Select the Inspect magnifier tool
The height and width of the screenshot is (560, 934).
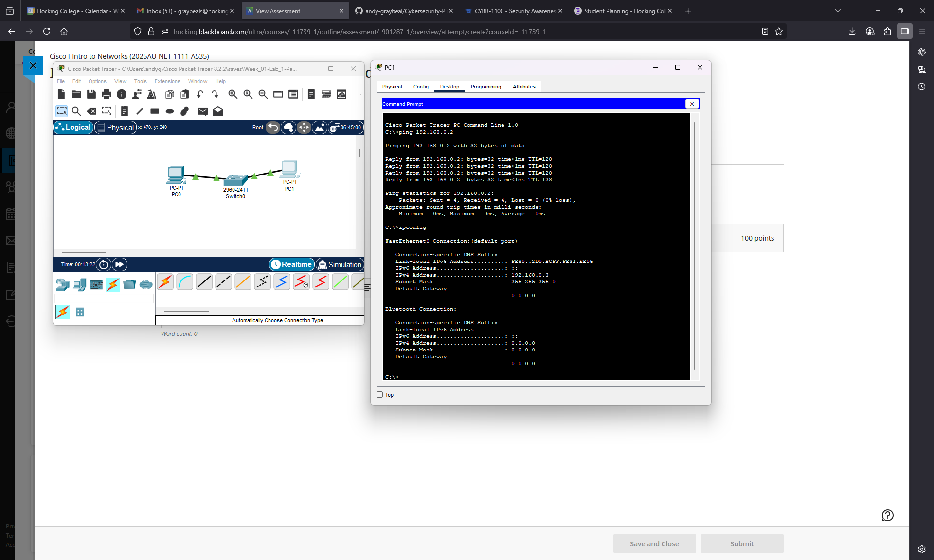[x=76, y=111]
